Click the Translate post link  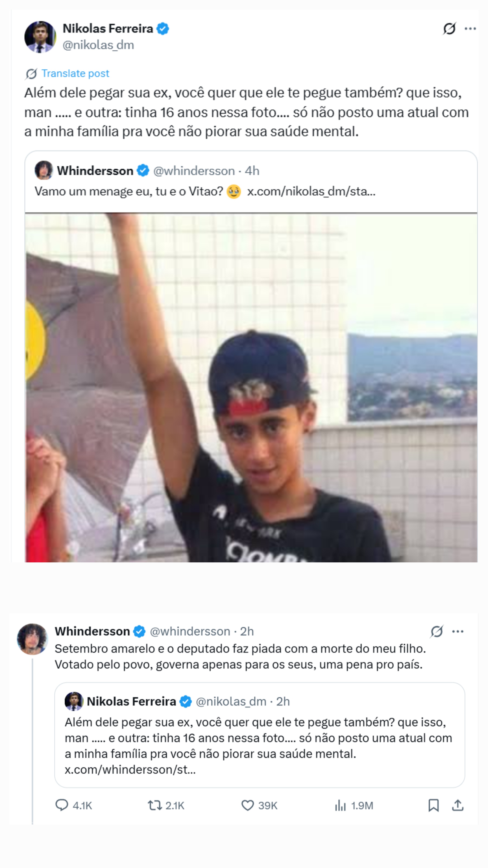(x=75, y=73)
